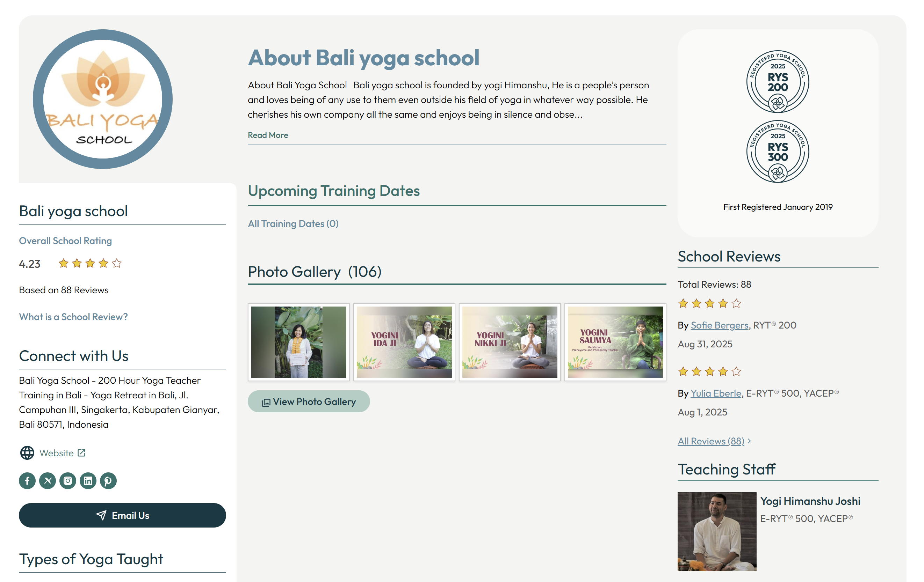Click the X (Twitter) social icon
This screenshot has width=924, height=582.
[47, 480]
